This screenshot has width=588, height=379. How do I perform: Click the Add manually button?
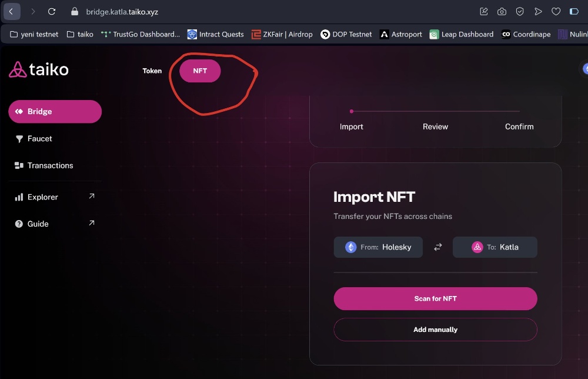435,330
